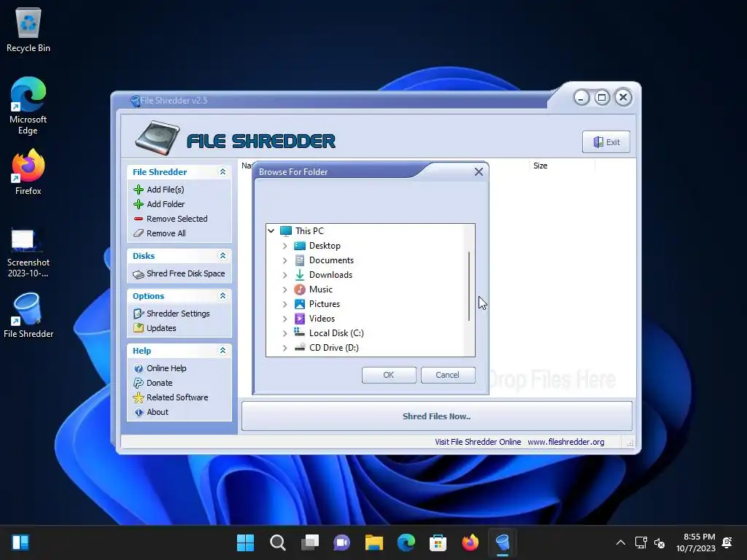The image size is (747, 560).
Task: Click the File Shredder taskbar icon
Action: pyautogui.click(x=503, y=542)
